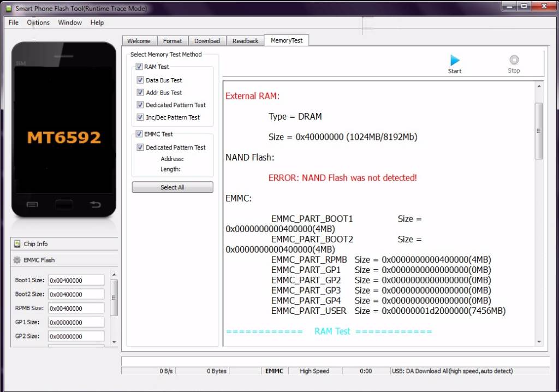Viewport: 559px width, 392px height.
Task: Click the EMMC Flash gear icon
Action: click(17, 260)
